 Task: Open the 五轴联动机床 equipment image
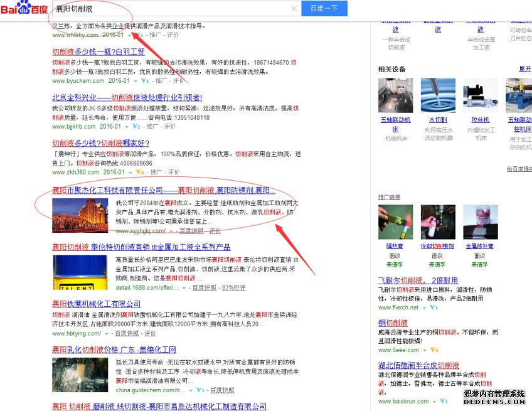(396, 95)
